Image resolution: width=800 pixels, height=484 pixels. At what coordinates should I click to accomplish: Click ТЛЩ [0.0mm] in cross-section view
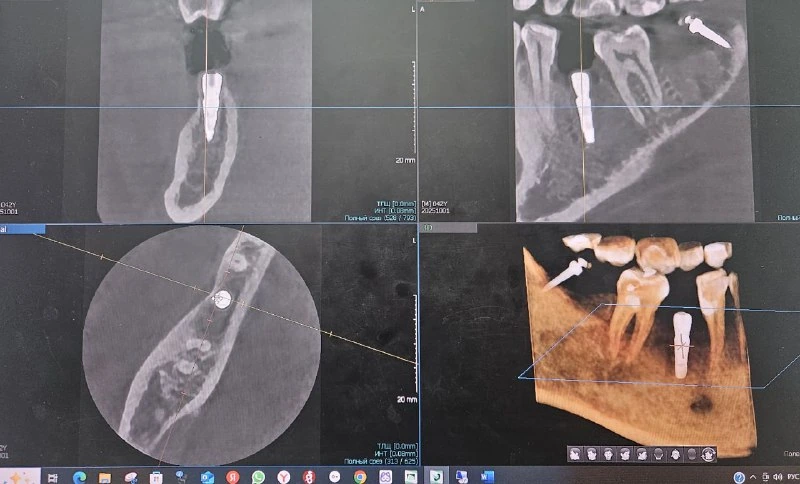[x=396, y=203]
